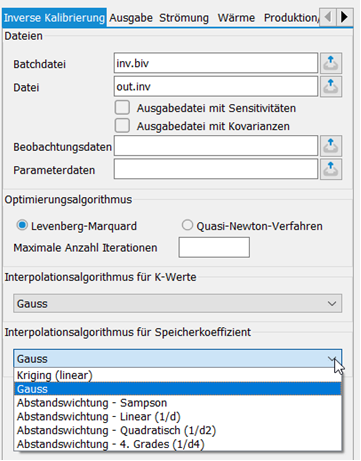Enable Ausgabedatei mit Sensitivitäten checkbox
The width and height of the screenshot is (361, 461).
click(x=122, y=108)
